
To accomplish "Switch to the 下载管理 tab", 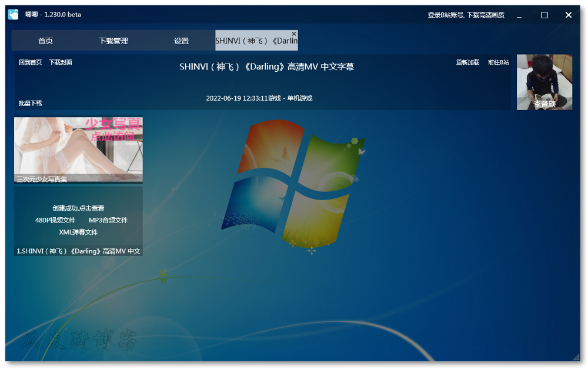I will tap(113, 41).
